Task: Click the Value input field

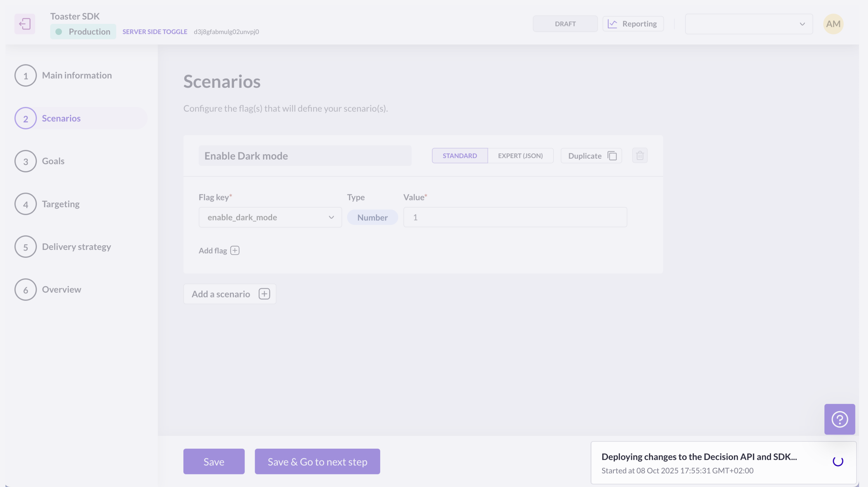Action: coord(515,217)
